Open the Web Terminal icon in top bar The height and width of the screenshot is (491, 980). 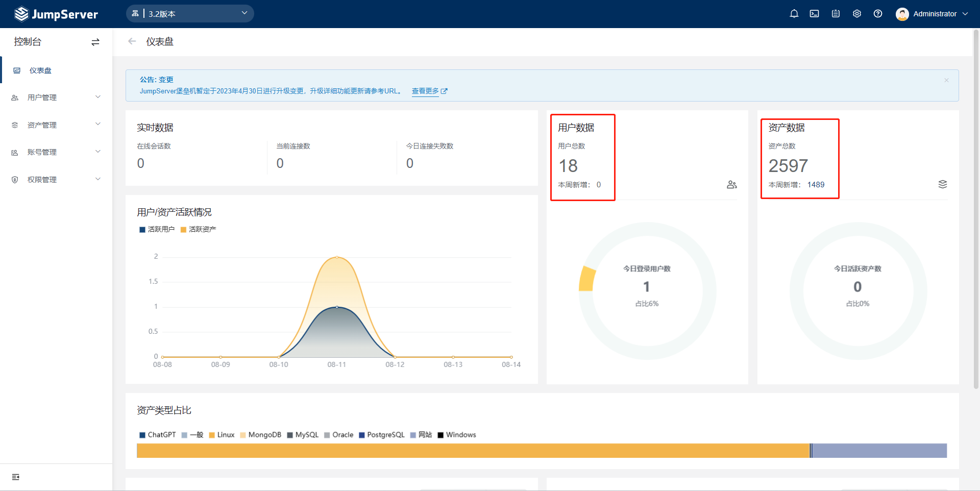click(x=814, y=14)
